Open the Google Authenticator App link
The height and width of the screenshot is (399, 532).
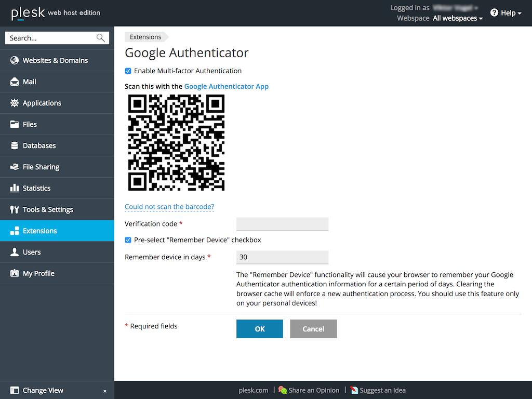(x=226, y=86)
